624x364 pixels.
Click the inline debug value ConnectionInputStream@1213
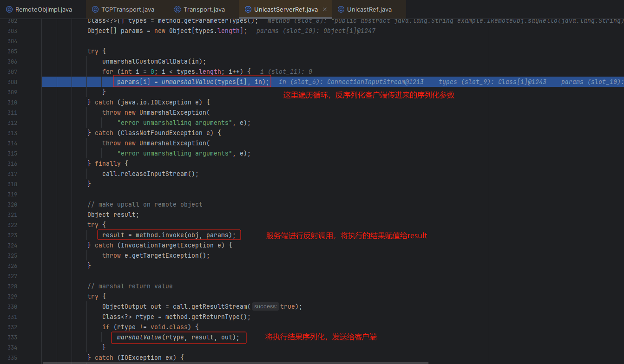375,82
